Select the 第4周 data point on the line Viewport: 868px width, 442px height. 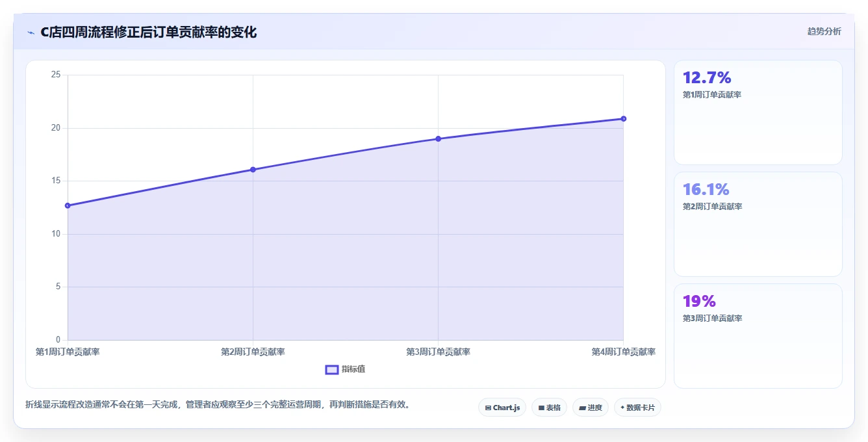coord(623,118)
